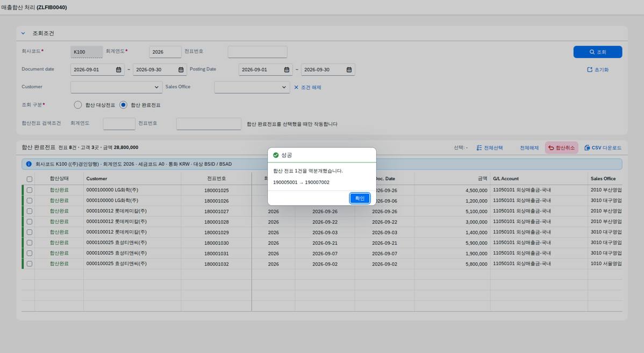This screenshot has width=644, height=353.
Task: Check the row for document 180001029
Action: (x=29, y=232)
